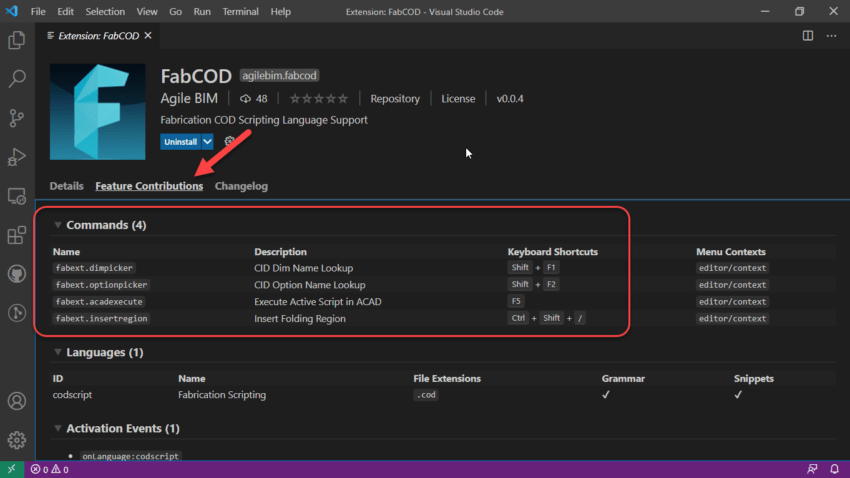850x478 pixels.
Task: Open the Manage gear in activity bar
Action: pyautogui.click(x=17, y=440)
